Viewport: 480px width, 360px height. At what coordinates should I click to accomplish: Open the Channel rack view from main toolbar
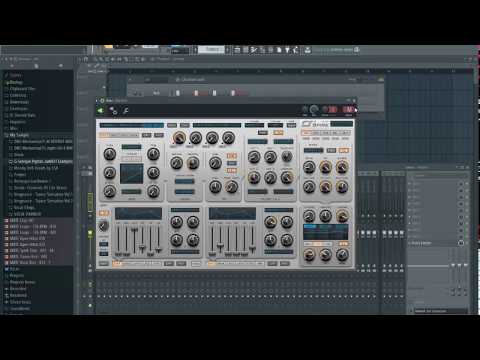coord(254,50)
